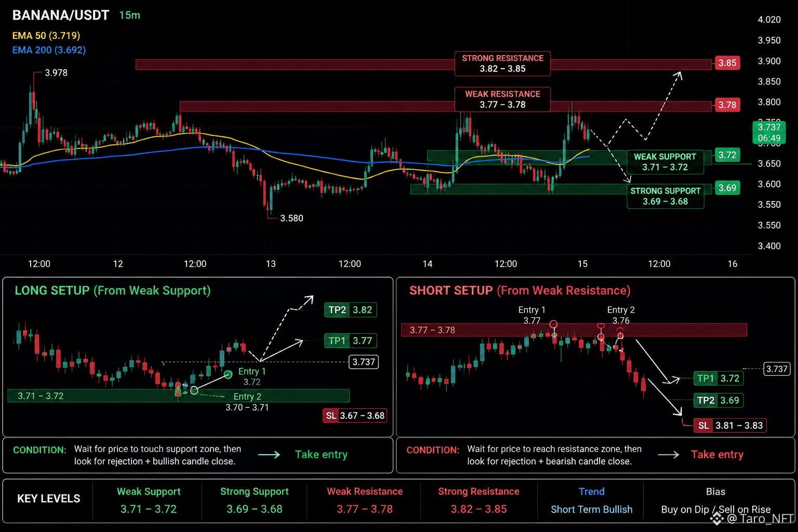Click the red 3.85 price tag

[727, 63]
